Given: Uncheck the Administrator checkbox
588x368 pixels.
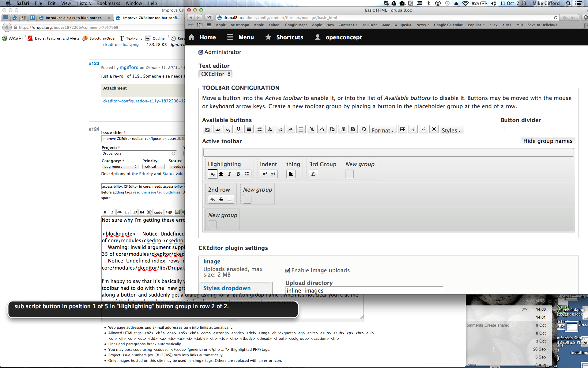Looking at the screenshot, I should coord(201,52).
